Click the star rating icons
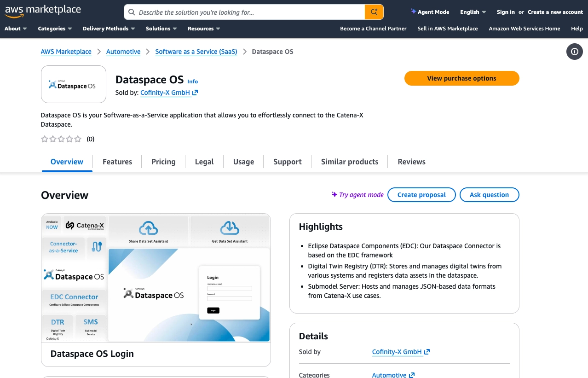 pyautogui.click(x=61, y=139)
